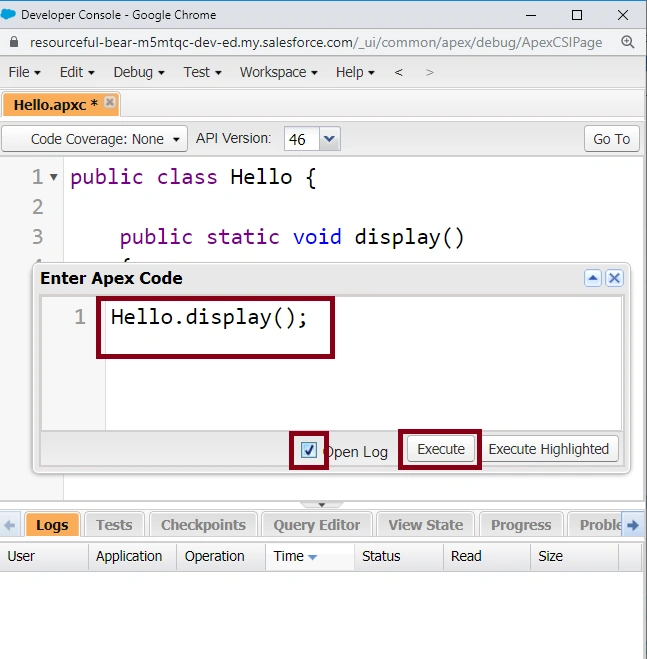Open the Debug menu
Screen dimensions: 647x659
point(139,72)
